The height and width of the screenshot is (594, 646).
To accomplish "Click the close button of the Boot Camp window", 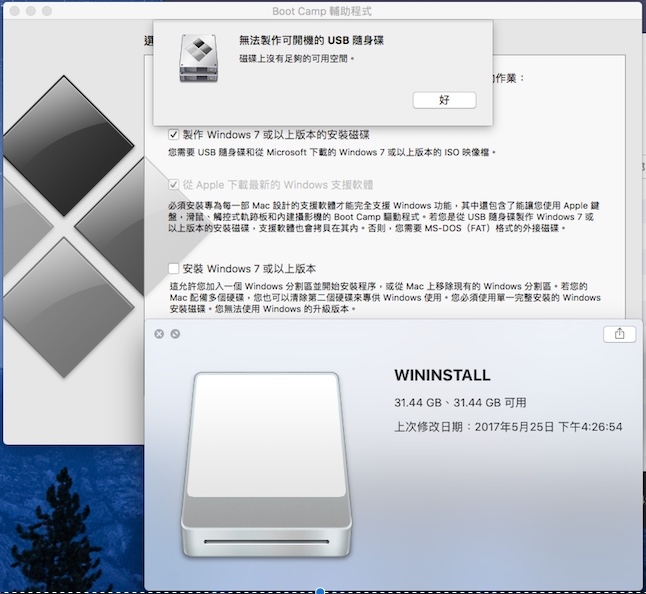I will point(15,11).
